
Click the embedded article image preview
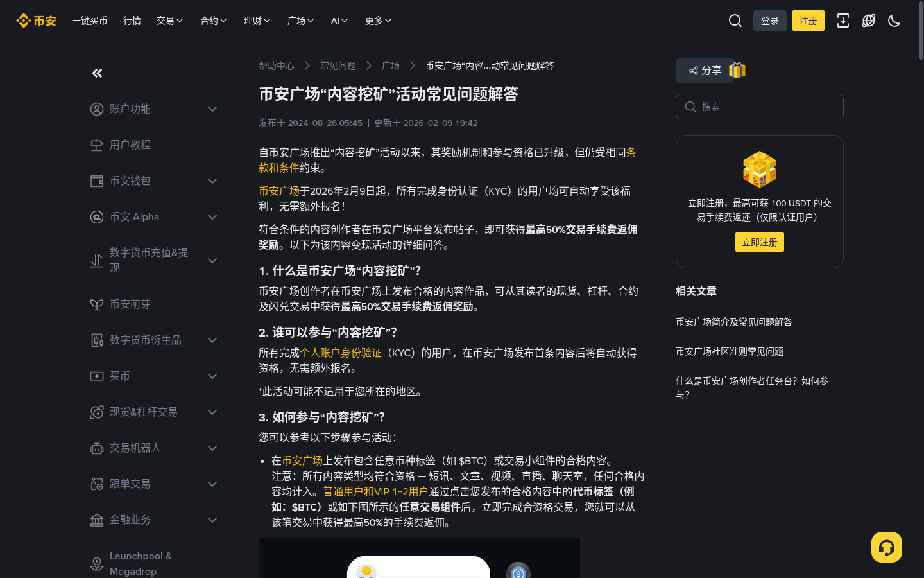[x=419, y=558]
